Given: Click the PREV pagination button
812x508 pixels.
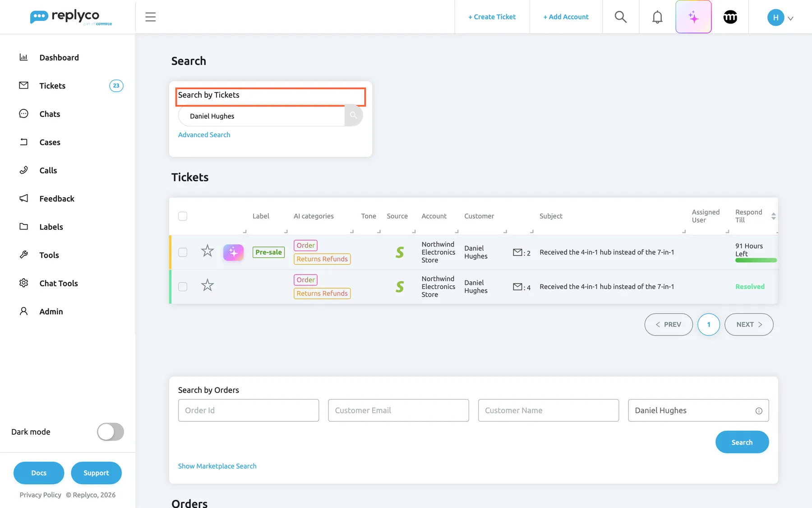Looking at the screenshot, I should (669, 325).
